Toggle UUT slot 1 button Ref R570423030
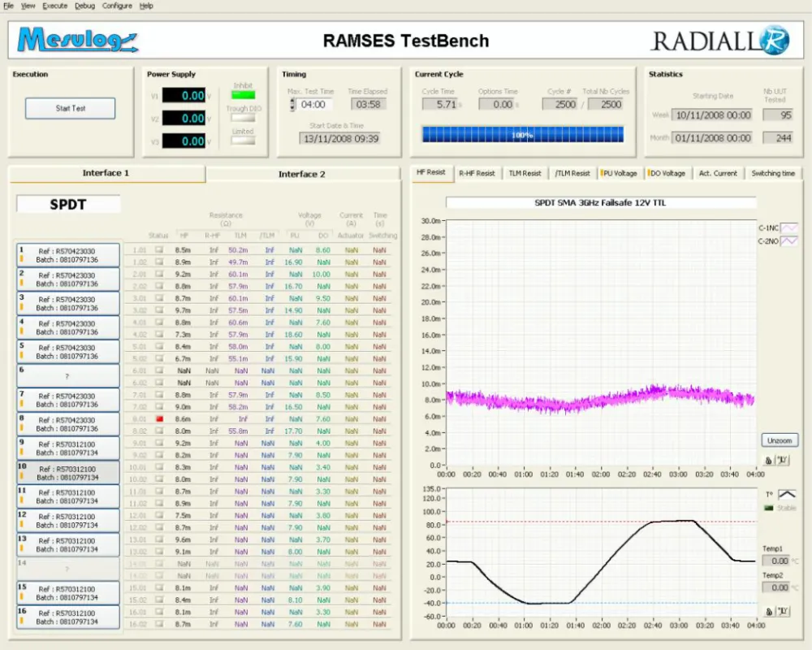This screenshot has width=812, height=650. pos(68,255)
